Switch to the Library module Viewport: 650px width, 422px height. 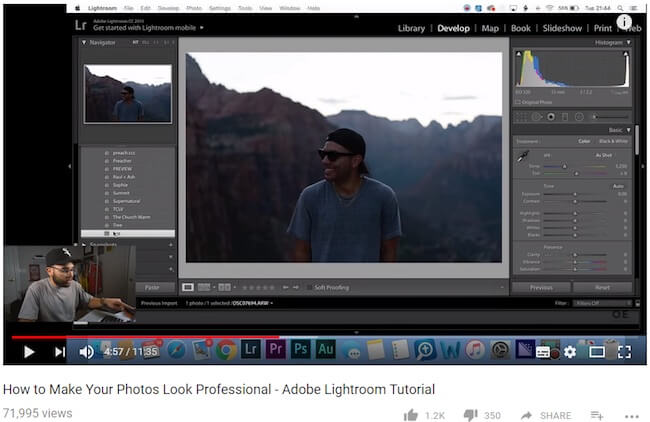click(x=411, y=28)
